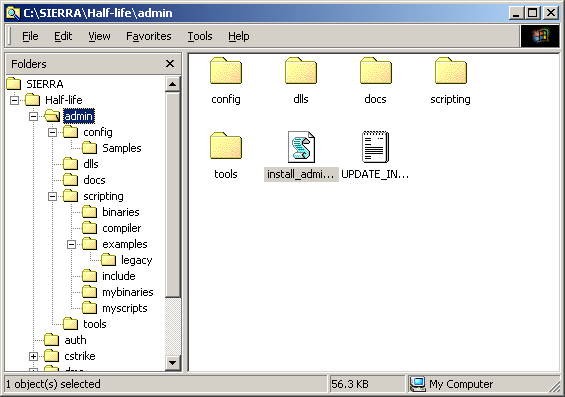Click the "1 object(s) selected" status text

[x=53, y=384]
